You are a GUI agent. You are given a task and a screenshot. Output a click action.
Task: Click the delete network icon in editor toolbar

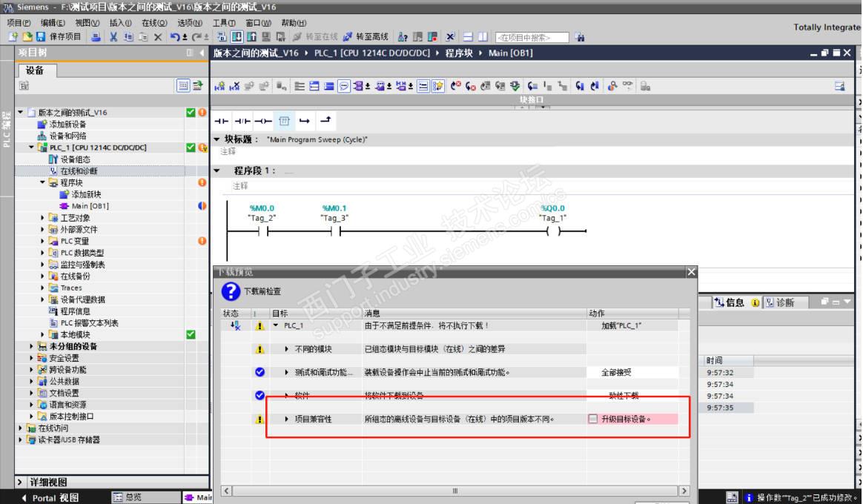coord(234,86)
